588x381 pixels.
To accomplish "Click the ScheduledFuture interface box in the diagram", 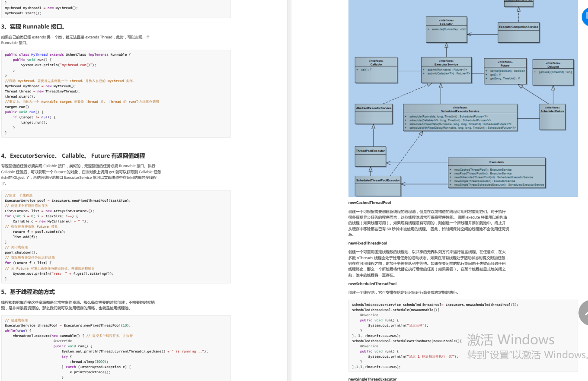I will click(x=552, y=117).
